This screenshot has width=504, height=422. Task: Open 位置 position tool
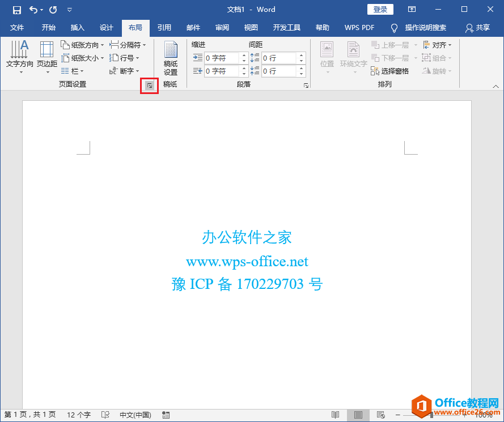pyautogui.click(x=327, y=57)
